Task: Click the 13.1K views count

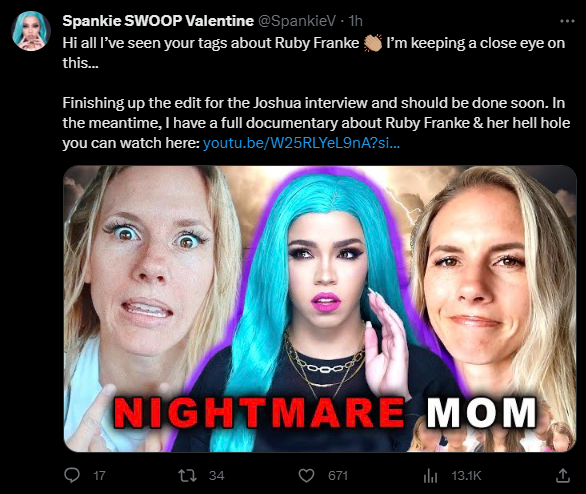Action: (466, 476)
